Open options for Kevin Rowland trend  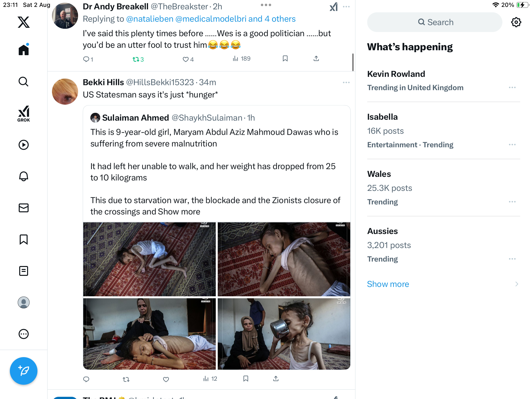point(512,88)
